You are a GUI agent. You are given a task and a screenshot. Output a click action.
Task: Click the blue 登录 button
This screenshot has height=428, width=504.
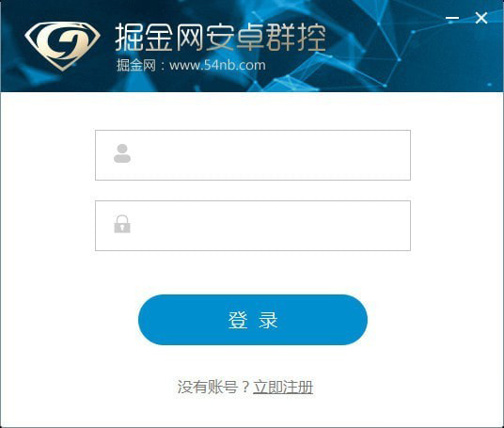pos(253,320)
